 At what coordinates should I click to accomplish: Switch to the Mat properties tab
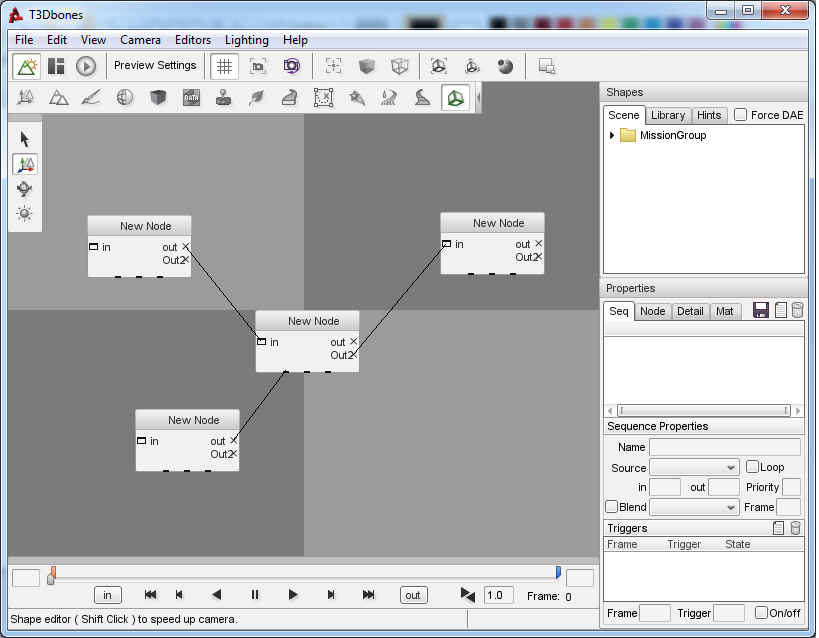point(724,311)
